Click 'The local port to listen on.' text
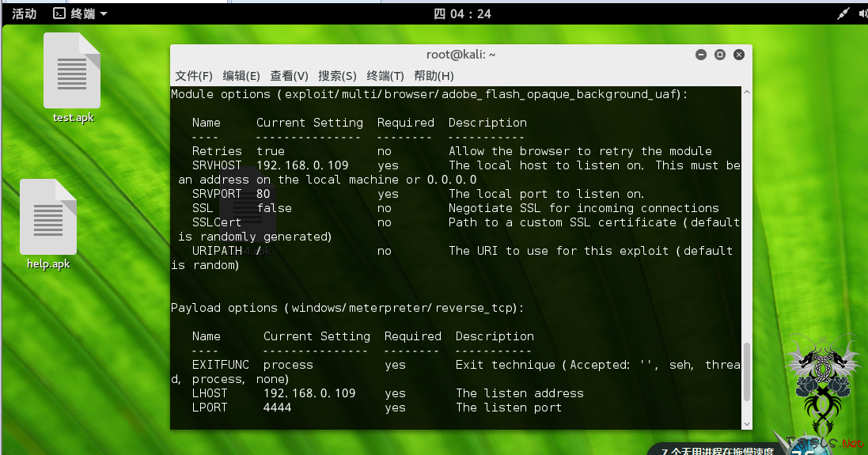This screenshot has width=868, height=455. tap(547, 194)
